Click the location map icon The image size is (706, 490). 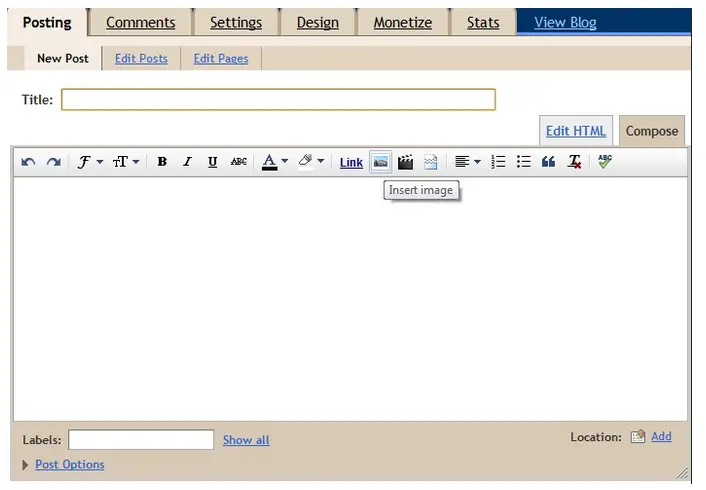point(638,436)
